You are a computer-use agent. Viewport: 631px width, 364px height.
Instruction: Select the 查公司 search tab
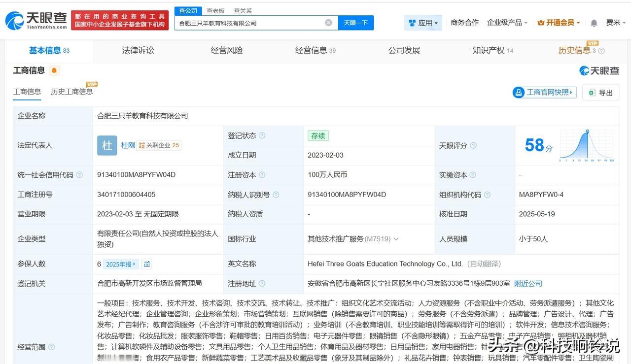pos(188,10)
